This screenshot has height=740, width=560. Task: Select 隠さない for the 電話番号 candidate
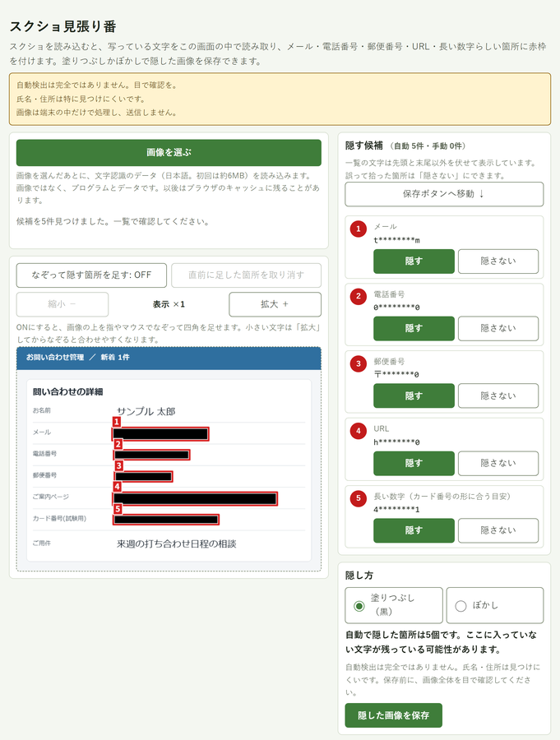point(498,328)
